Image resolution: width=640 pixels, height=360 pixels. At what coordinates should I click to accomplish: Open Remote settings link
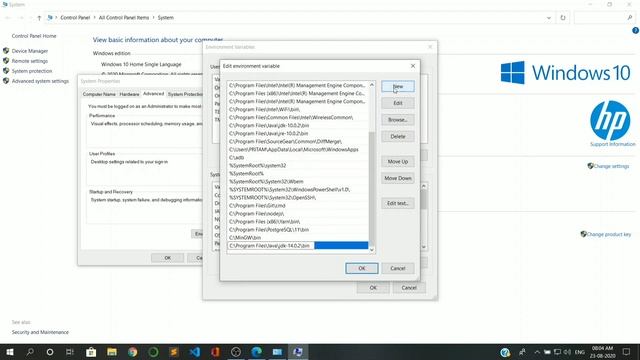tap(30, 61)
